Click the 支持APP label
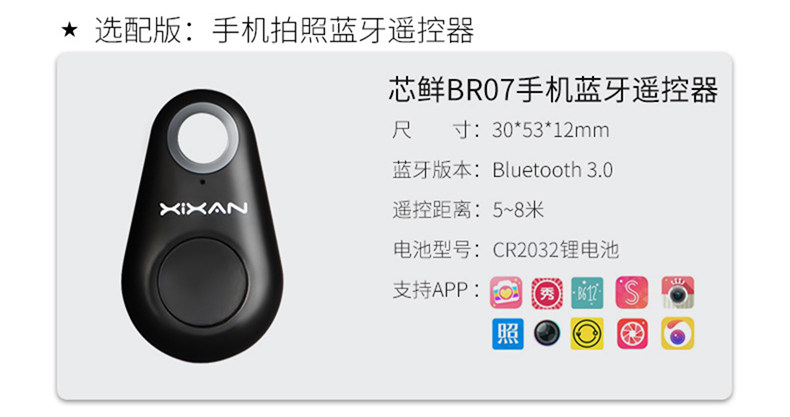This screenshot has width=790, height=417. 430,290
